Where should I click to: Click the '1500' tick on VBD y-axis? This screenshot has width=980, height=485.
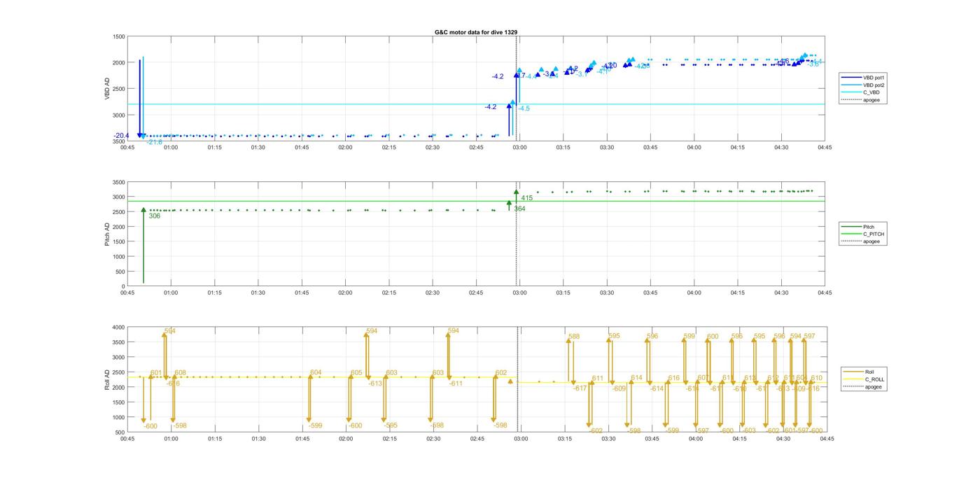[119, 36]
